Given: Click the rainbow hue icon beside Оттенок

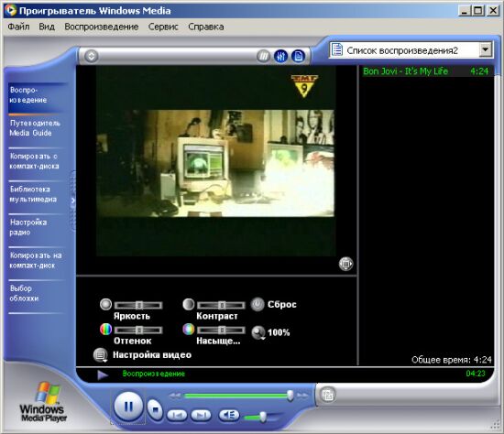Looking at the screenshot, I should 105,330.
